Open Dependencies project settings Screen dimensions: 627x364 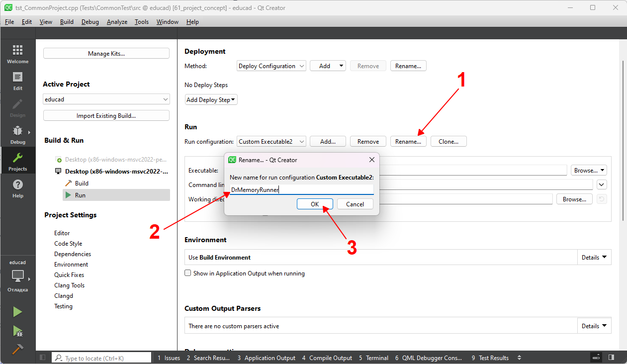73,254
